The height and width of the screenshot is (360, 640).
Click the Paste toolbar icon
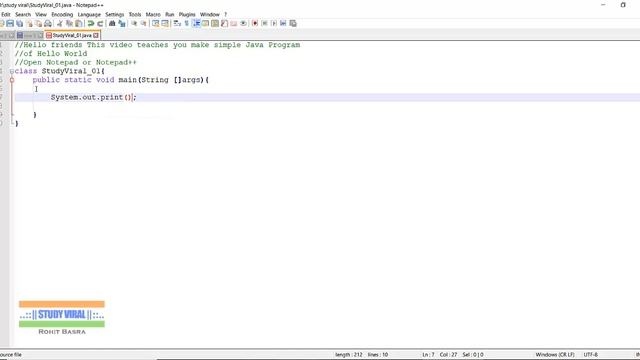pos(78,24)
